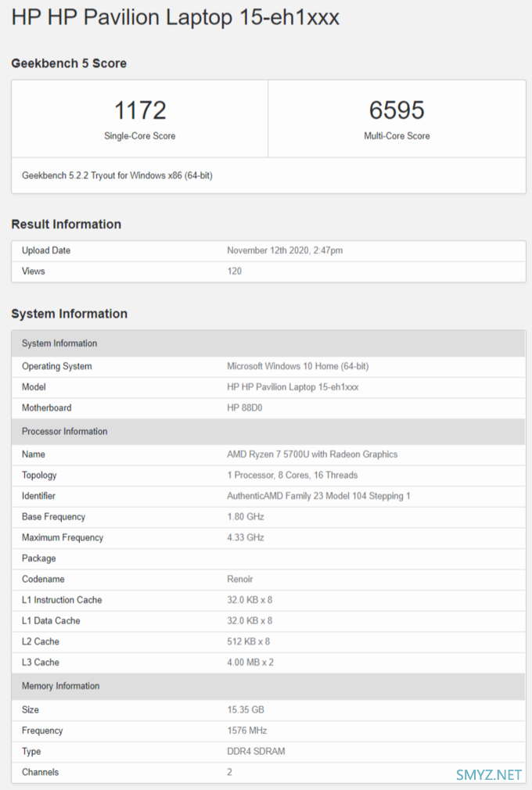Click the Identifier label

(x=38, y=496)
